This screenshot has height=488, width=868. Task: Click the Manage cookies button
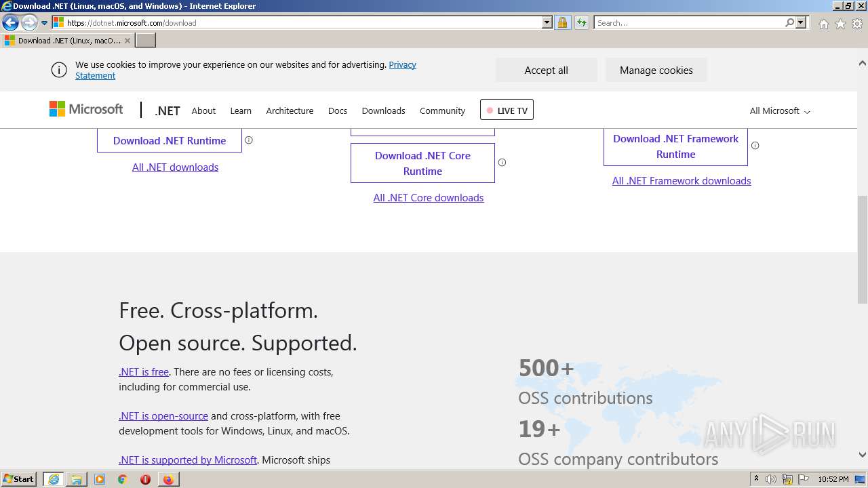pyautogui.click(x=656, y=70)
